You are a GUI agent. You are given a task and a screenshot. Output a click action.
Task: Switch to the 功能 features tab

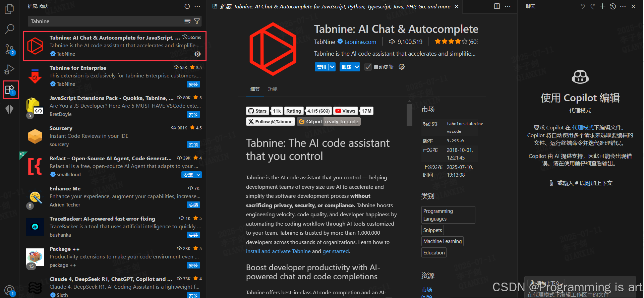click(273, 89)
